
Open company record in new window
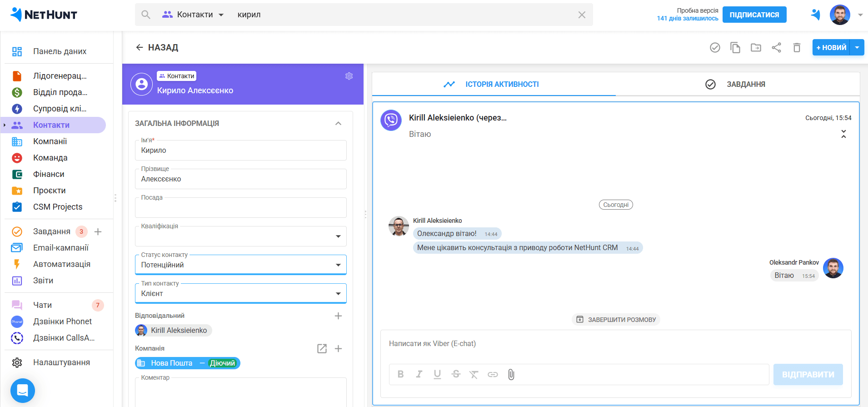pos(322,348)
